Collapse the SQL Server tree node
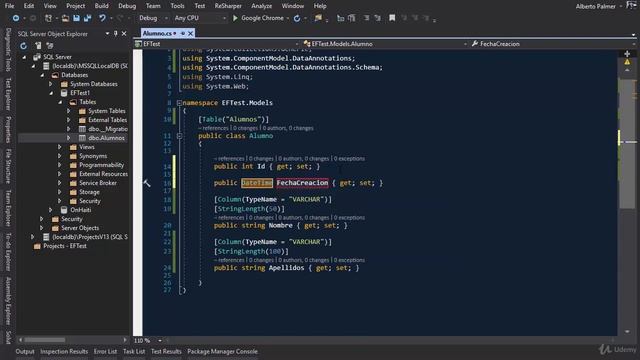The image size is (640, 360). pyautogui.click(x=24, y=57)
